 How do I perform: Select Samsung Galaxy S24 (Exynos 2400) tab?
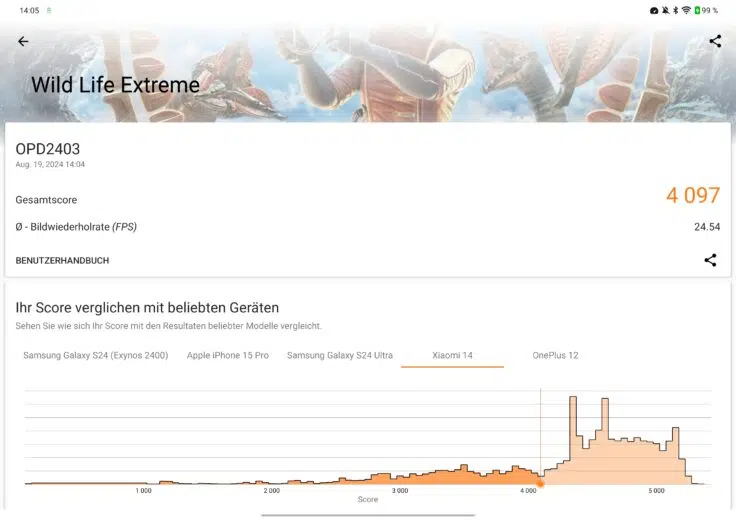click(x=96, y=355)
